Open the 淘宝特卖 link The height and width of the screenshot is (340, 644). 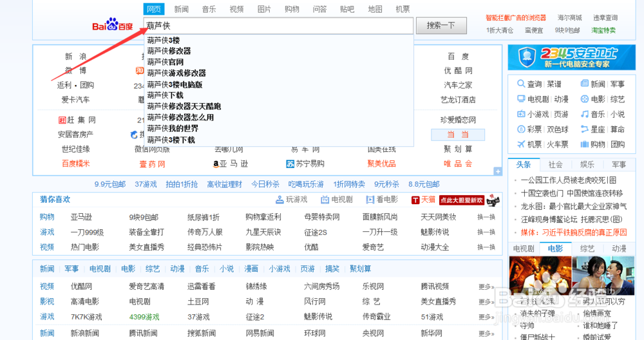point(603,30)
